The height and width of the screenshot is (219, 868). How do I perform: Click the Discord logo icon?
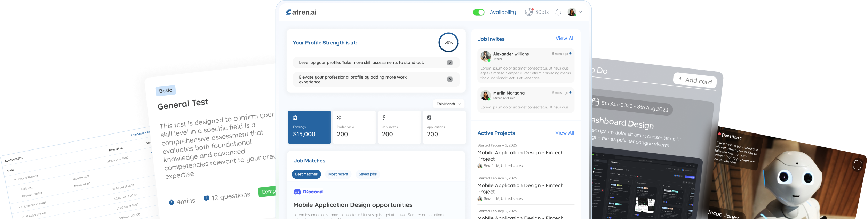tap(297, 192)
